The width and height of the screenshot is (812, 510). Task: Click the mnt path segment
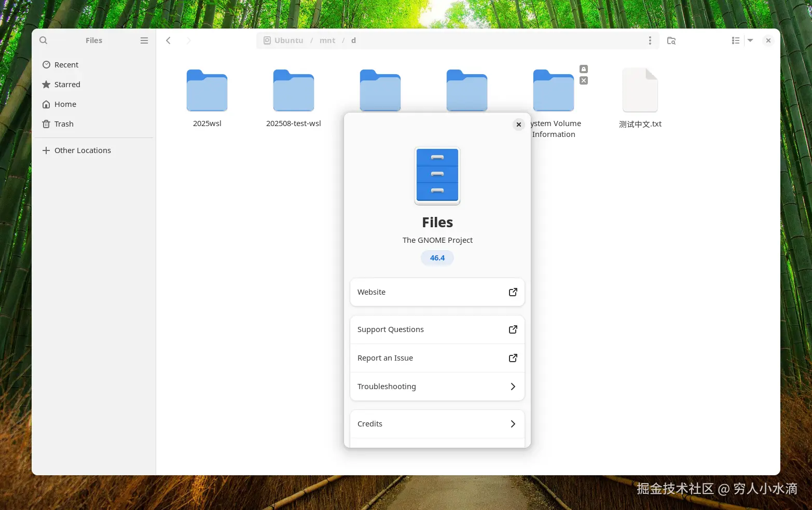(327, 40)
